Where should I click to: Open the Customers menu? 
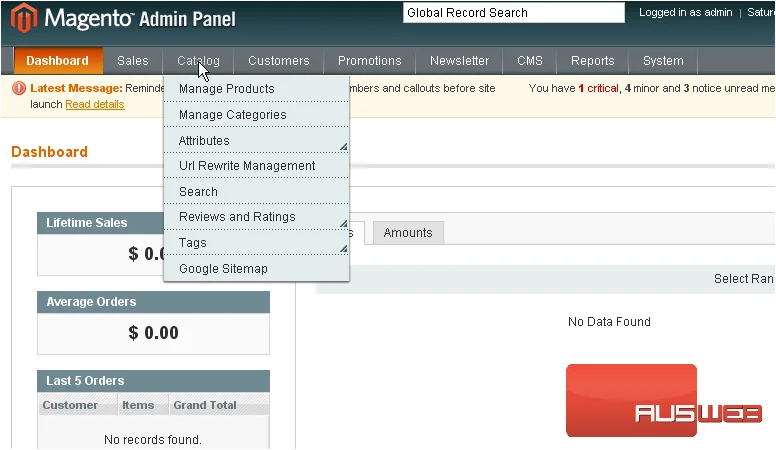coord(279,61)
